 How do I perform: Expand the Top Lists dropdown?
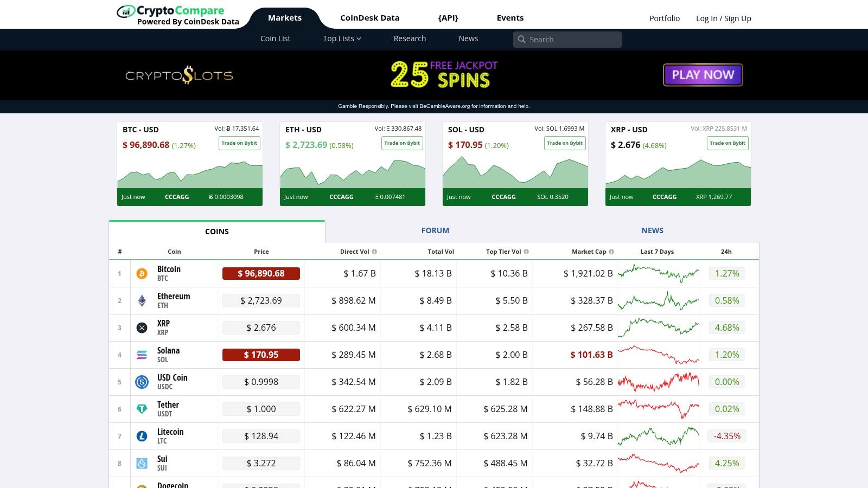coord(342,38)
